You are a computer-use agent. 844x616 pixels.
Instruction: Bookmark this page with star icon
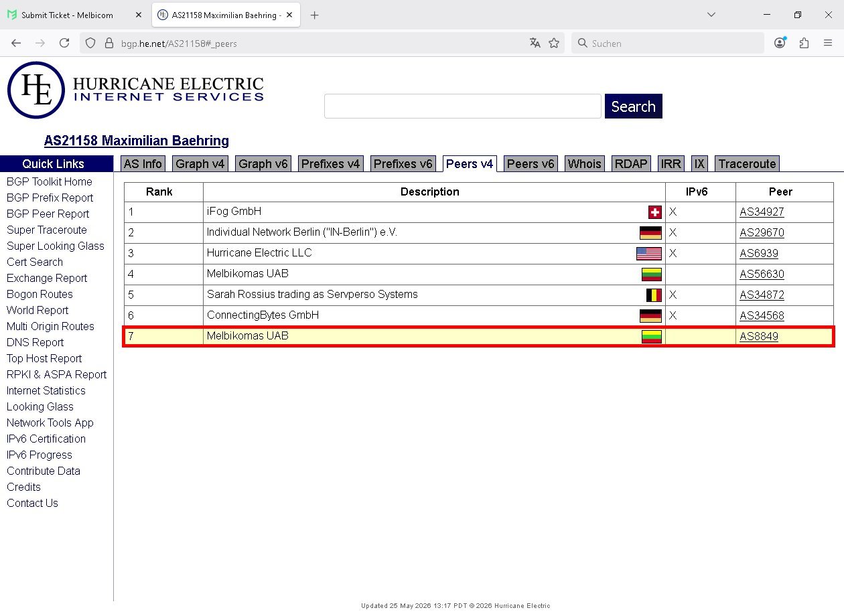(554, 43)
